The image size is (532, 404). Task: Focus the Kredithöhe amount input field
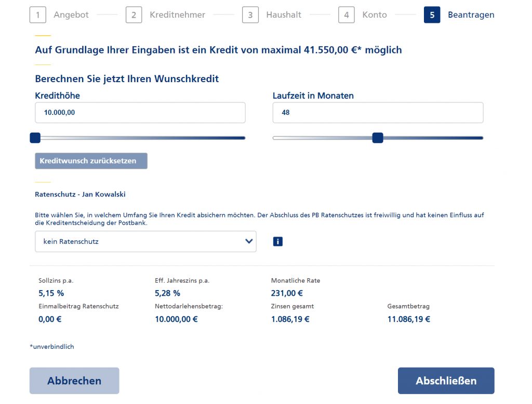click(140, 112)
